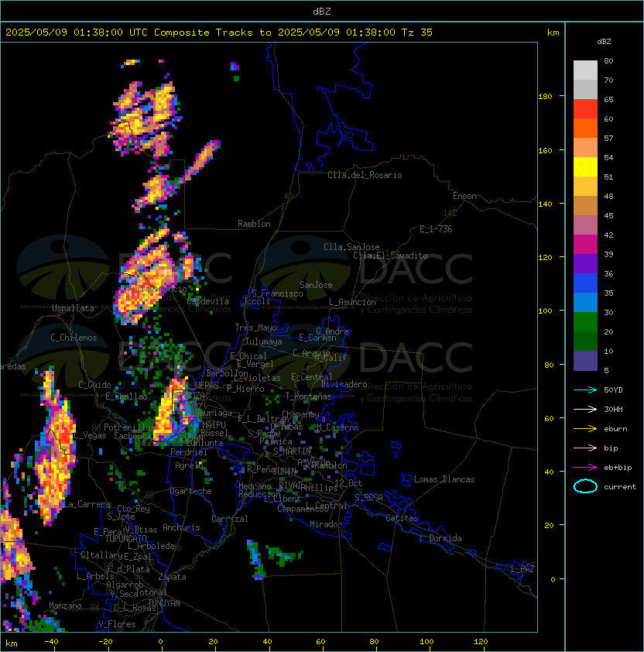This screenshot has width=644, height=652.
Task: Click the Manzano map label
Action: click(65, 606)
